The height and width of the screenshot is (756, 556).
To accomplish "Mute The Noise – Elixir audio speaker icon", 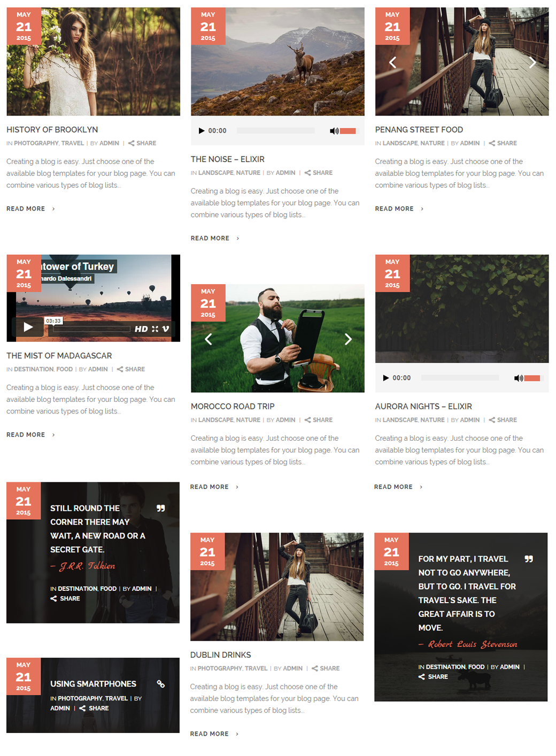I will click(334, 131).
